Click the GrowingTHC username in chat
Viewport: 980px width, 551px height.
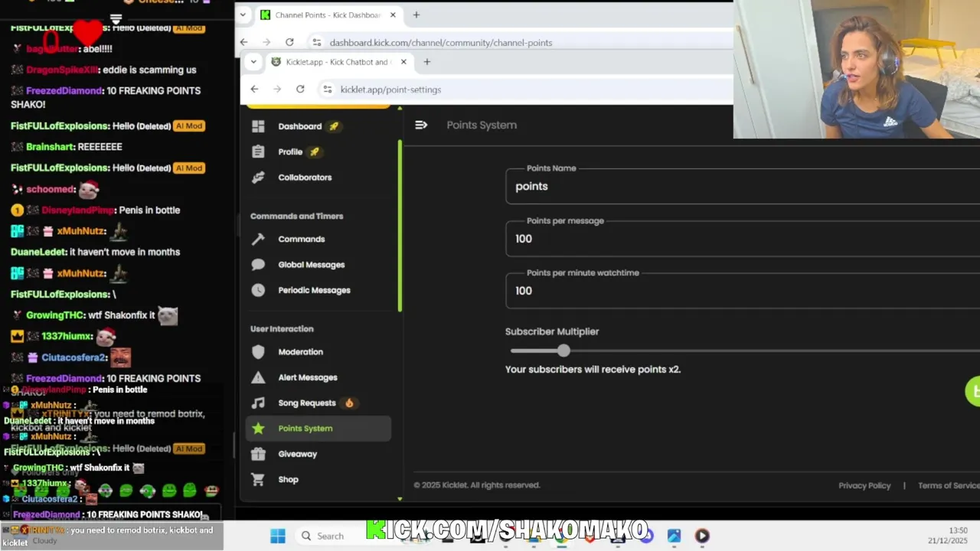click(55, 315)
